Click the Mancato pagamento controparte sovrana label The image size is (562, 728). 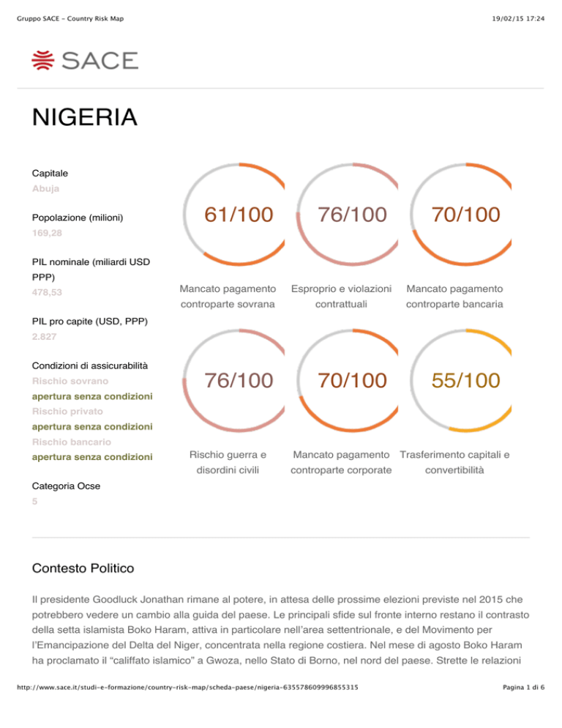(228, 296)
